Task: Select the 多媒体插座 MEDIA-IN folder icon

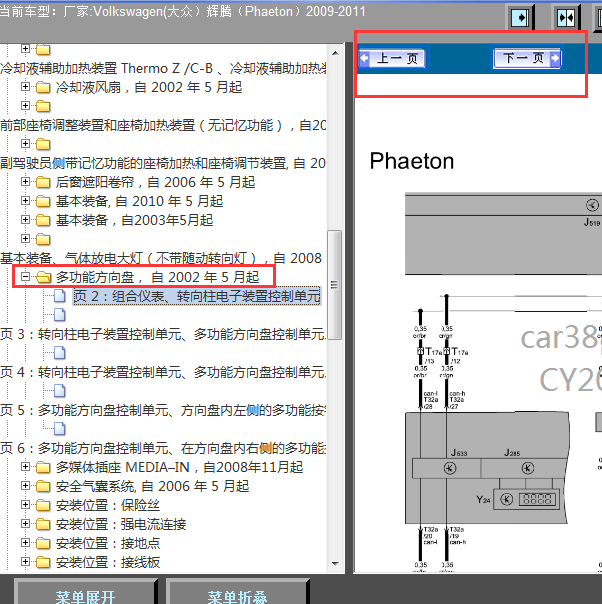Action: 43,467
